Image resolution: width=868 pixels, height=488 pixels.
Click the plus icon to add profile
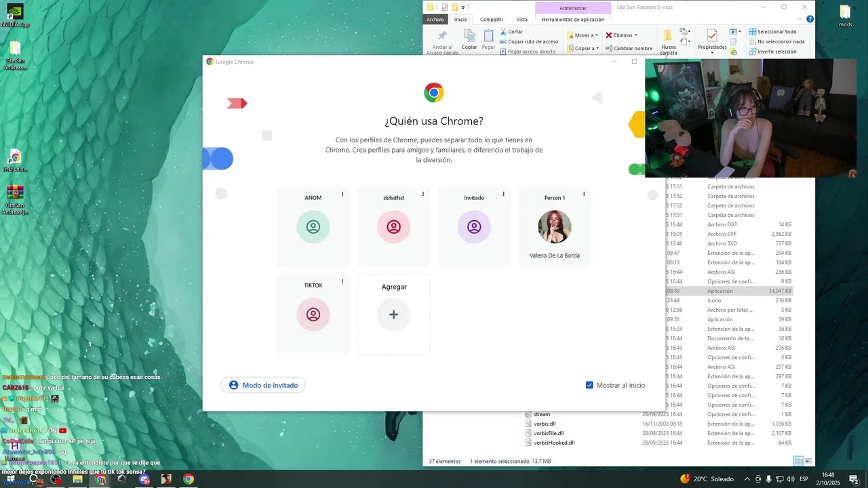pyautogui.click(x=393, y=314)
